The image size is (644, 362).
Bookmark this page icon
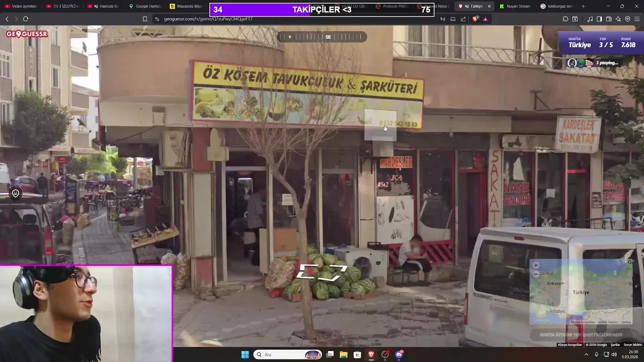click(145, 19)
